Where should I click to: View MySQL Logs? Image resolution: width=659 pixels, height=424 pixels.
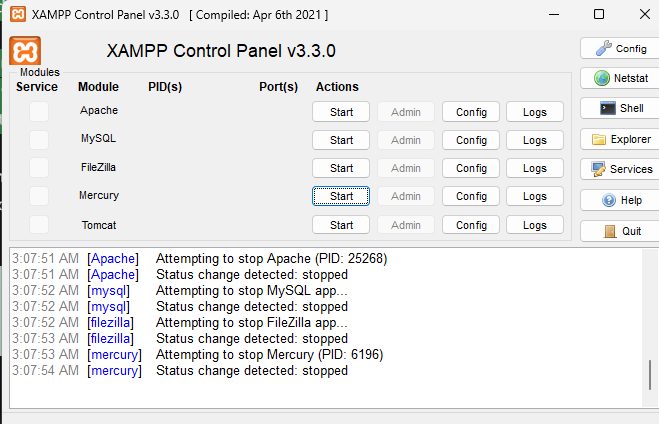click(535, 140)
